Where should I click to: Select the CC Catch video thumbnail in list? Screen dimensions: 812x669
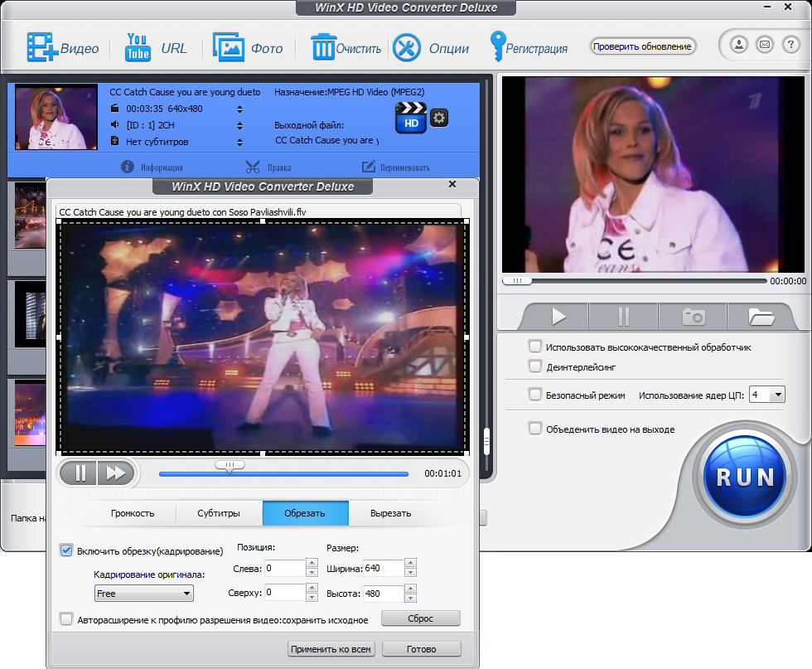[x=56, y=118]
